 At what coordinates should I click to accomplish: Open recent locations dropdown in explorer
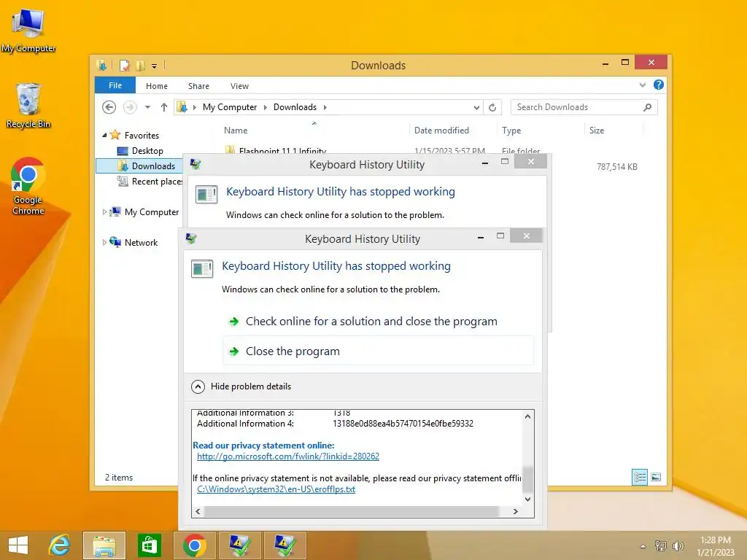pos(147,107)
